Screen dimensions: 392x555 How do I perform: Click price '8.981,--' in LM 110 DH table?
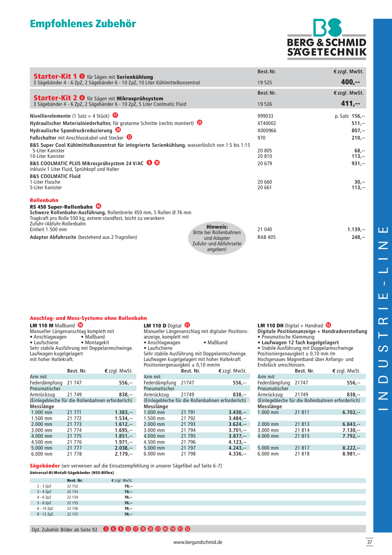351,454
